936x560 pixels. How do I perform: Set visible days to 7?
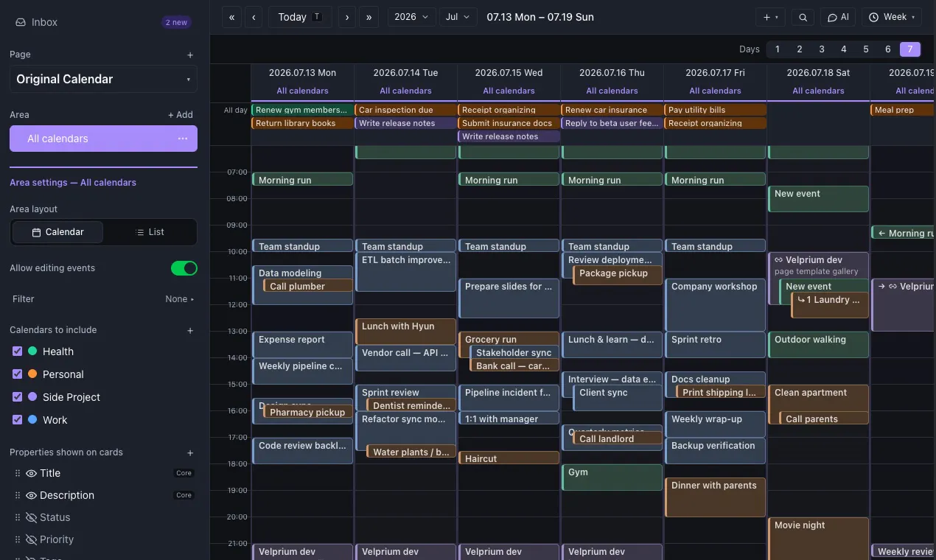point(910,49)
